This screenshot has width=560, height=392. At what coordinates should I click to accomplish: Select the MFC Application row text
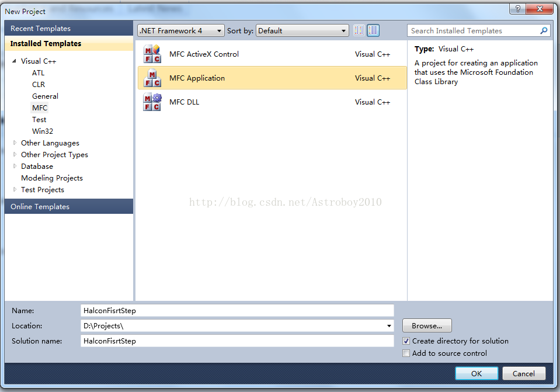(x=197, y=78)
